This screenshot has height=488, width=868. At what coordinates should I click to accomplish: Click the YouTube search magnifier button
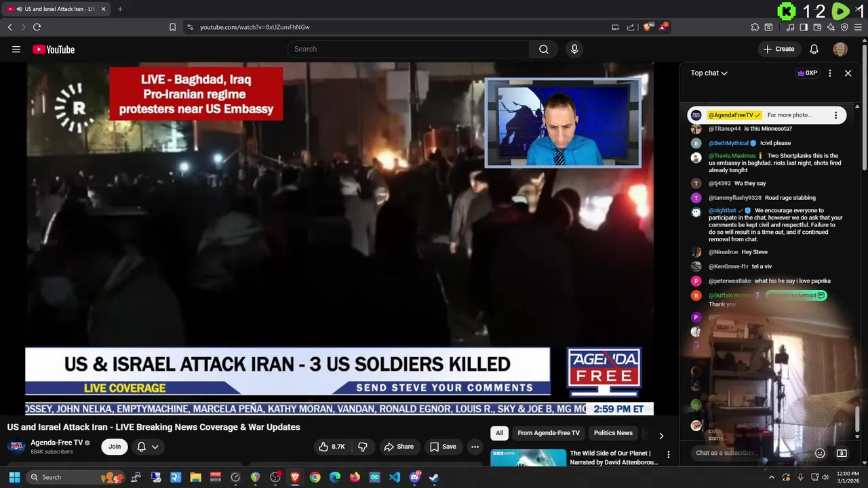tap(544, 49)
